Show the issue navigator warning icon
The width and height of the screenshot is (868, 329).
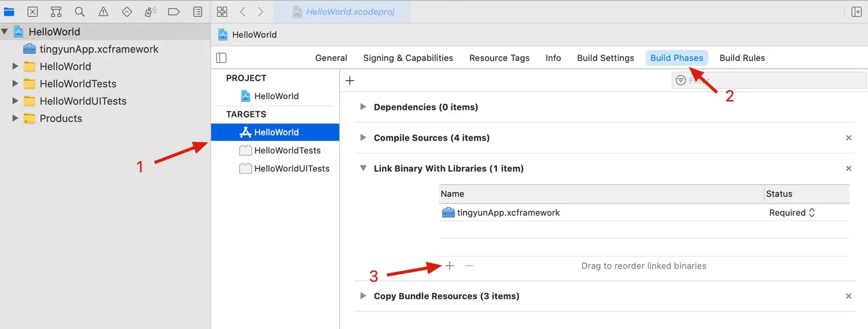[x=103, y=11]
